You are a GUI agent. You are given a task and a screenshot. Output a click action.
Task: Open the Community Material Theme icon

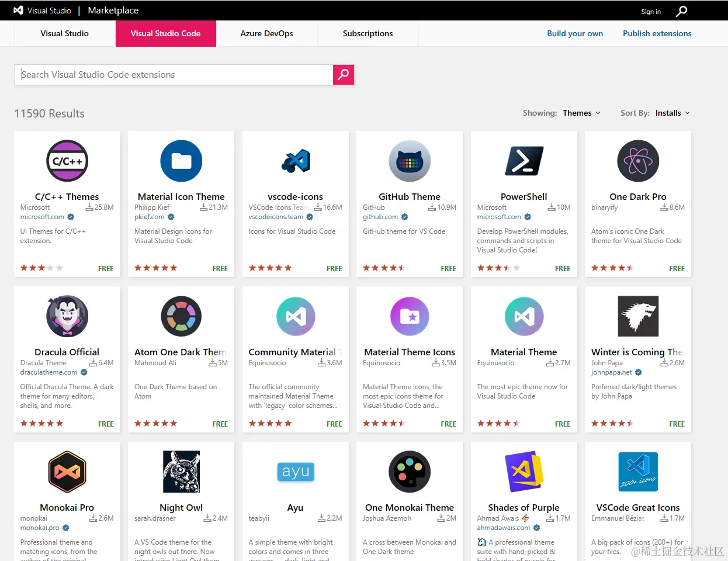[x=296, y=316]
